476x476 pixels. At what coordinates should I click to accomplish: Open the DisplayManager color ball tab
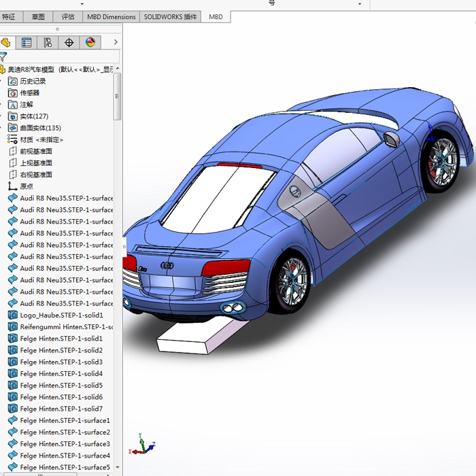[90, 42]
